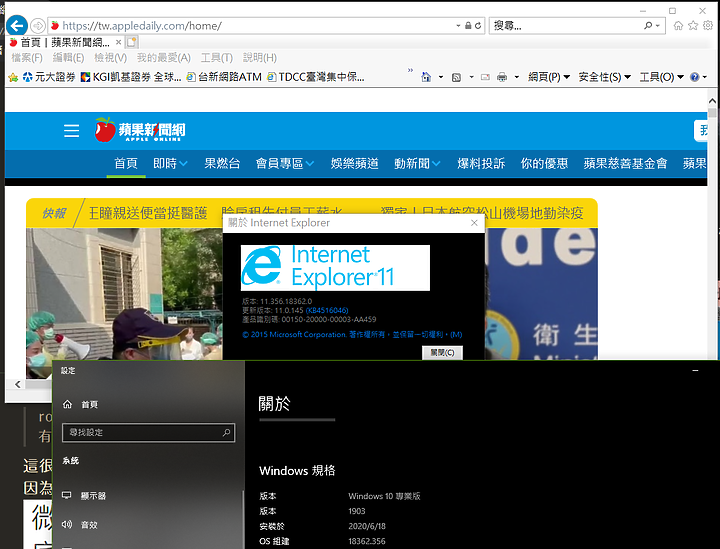Open a new tab button
The image size is (720, 549).
[x=132, y=42]
